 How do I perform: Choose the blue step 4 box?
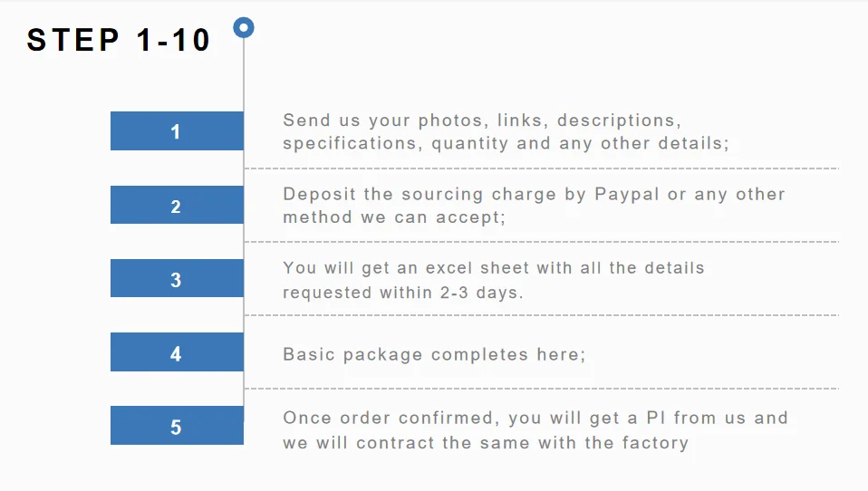[x=177, y=352]
